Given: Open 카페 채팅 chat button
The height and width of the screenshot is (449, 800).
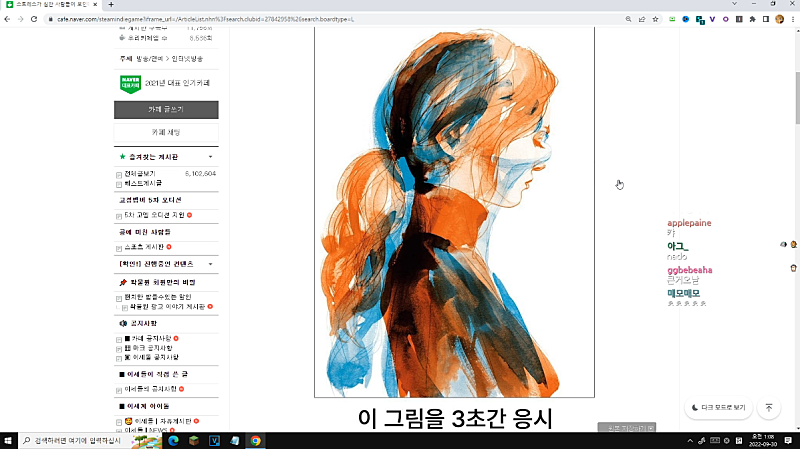Looking at the screenshot, I should coord(166,132).
